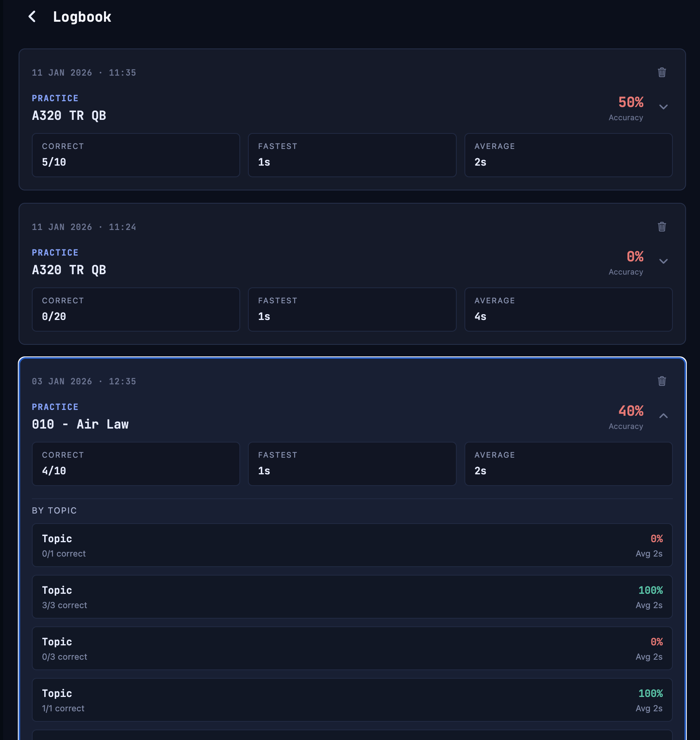This screenshot has height=740, width=700.
Task: Click the Correct 4/10 stat box
Action: point(136,464)
